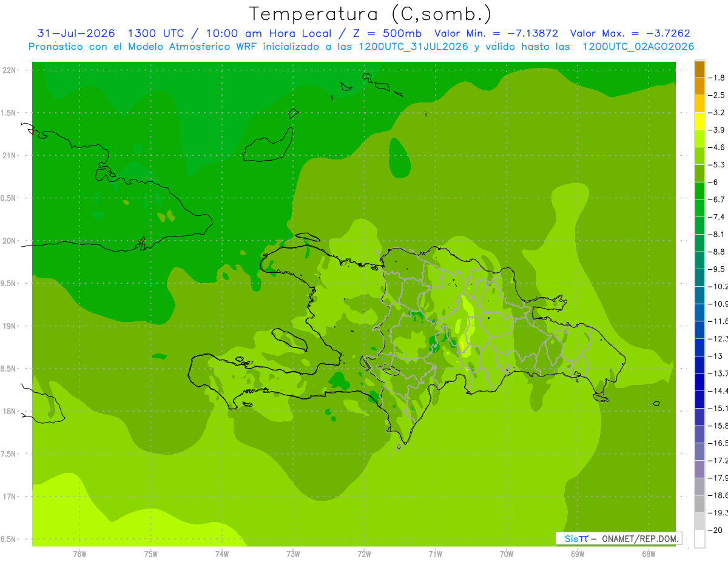The width and height of the screenshot is (728, 562).
Task: Pick the yellow swatch between -3.2 and -3.9
Action: [699, 121]
